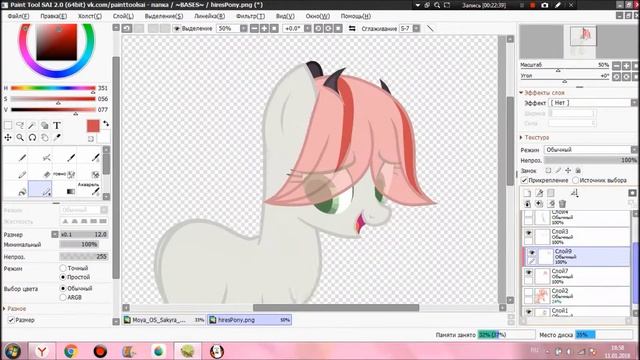Switch to the hiresPony.png document tab
640x360 pixels.
[249, 320]
